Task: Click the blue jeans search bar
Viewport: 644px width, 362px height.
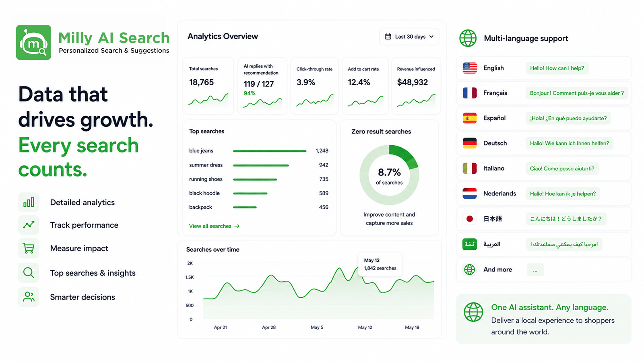Action: click(270, 151)
